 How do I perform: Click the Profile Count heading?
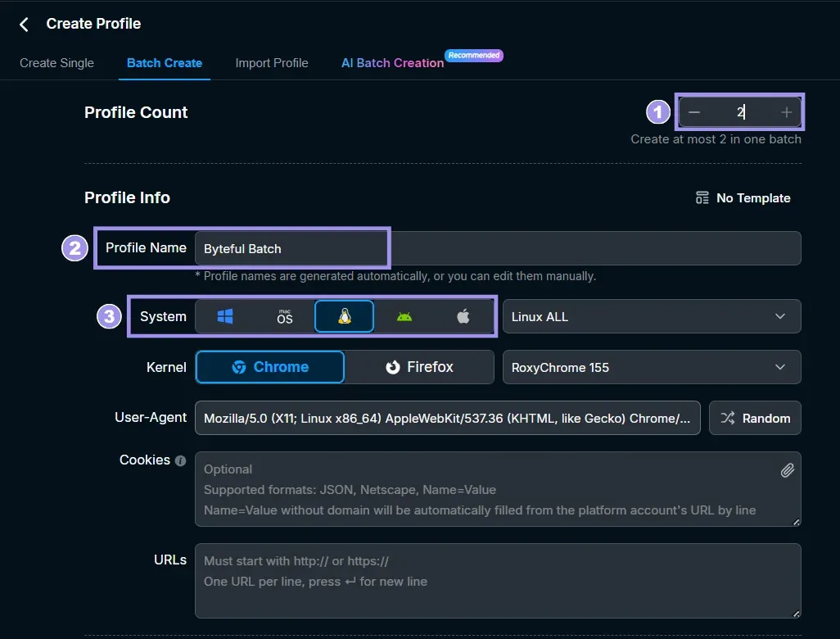click(136, 112)
